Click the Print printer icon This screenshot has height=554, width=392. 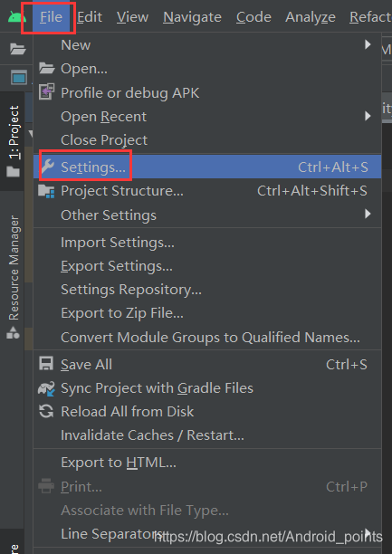(46, 486)
